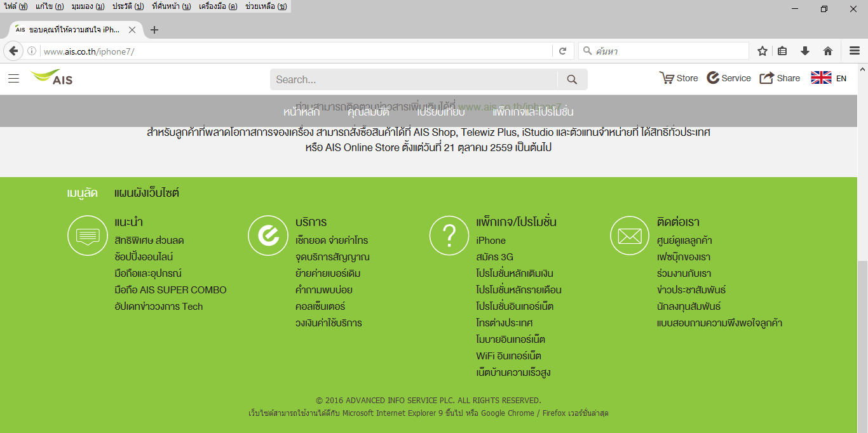Select the คุณสมบัติ navigation tab
The width and height of the screenshot is (868, 433).
click(369, 112)
